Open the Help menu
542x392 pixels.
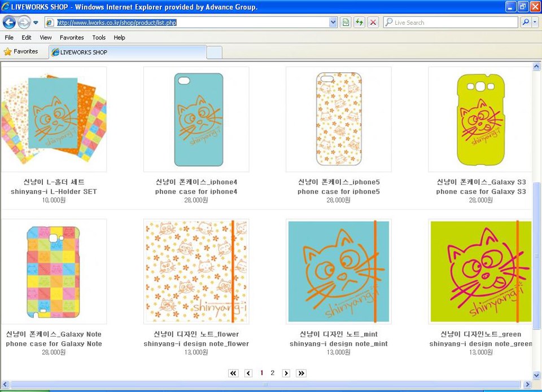[119, 38]
